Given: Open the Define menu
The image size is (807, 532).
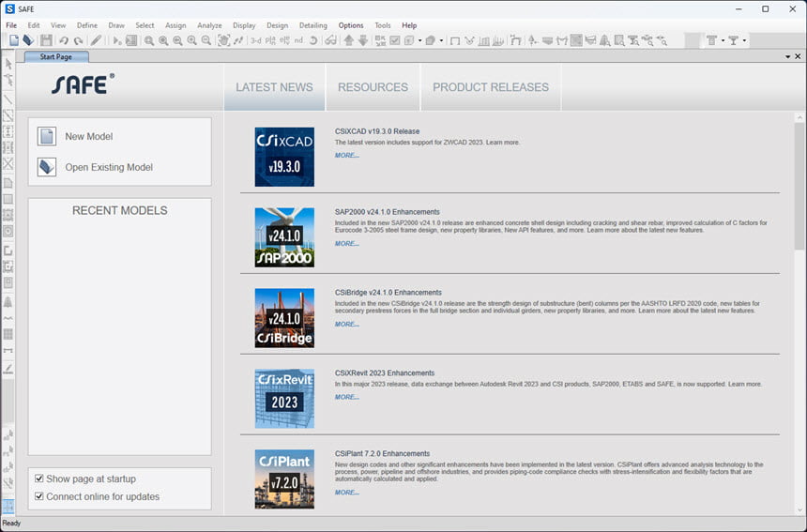Looking at the screenshot, I should click(x=87, y=25).
